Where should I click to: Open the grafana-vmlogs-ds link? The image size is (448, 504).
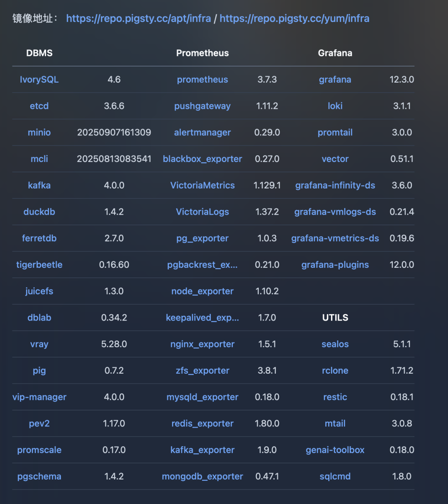click(335, 212)
